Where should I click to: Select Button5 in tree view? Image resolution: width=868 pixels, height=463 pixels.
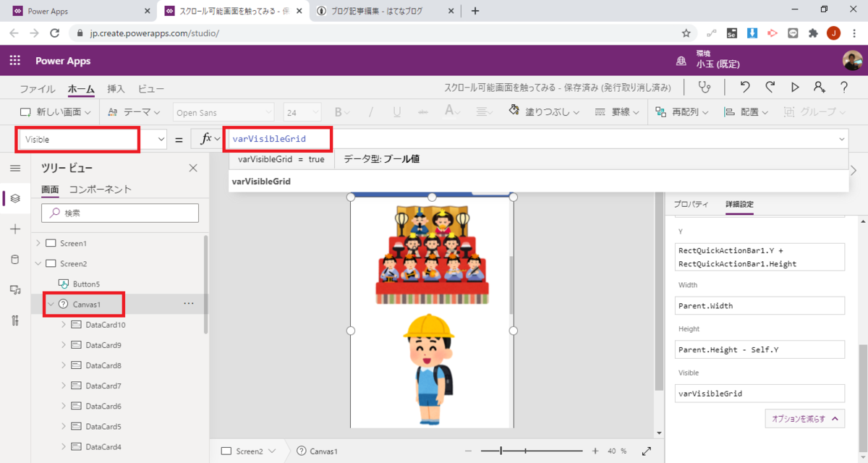click(86, 284)
